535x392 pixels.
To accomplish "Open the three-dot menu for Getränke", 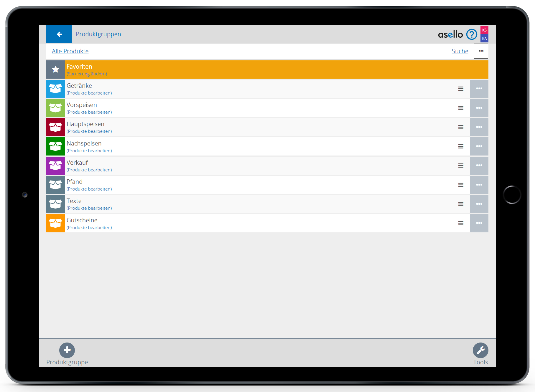I will tap(479, 89).
